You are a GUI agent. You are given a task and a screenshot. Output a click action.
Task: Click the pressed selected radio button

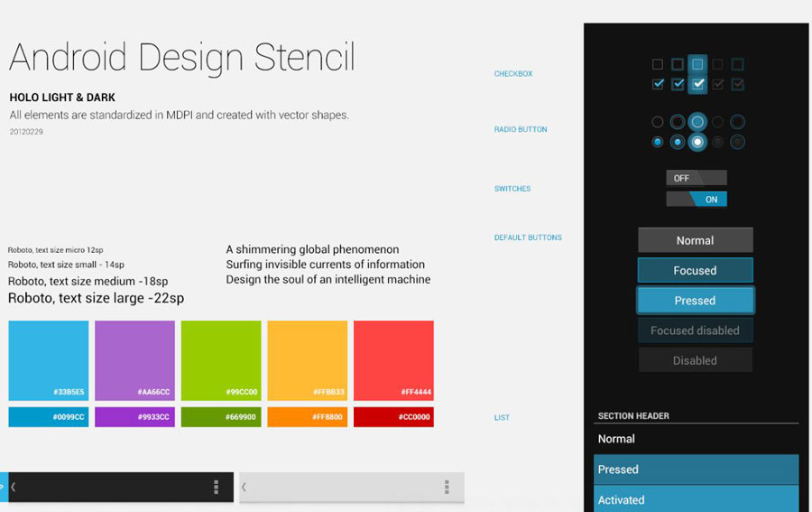(x=697, y=142)
